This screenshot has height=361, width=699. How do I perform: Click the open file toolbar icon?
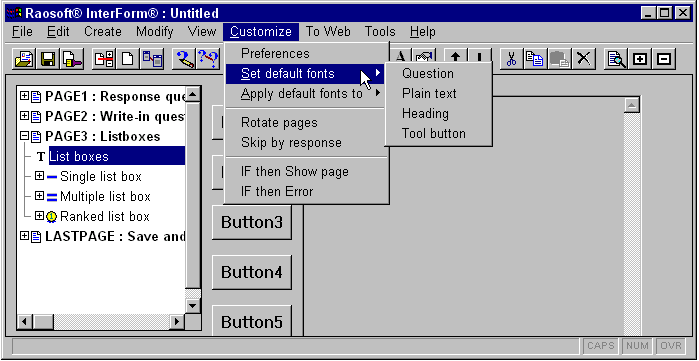point(25,59)
